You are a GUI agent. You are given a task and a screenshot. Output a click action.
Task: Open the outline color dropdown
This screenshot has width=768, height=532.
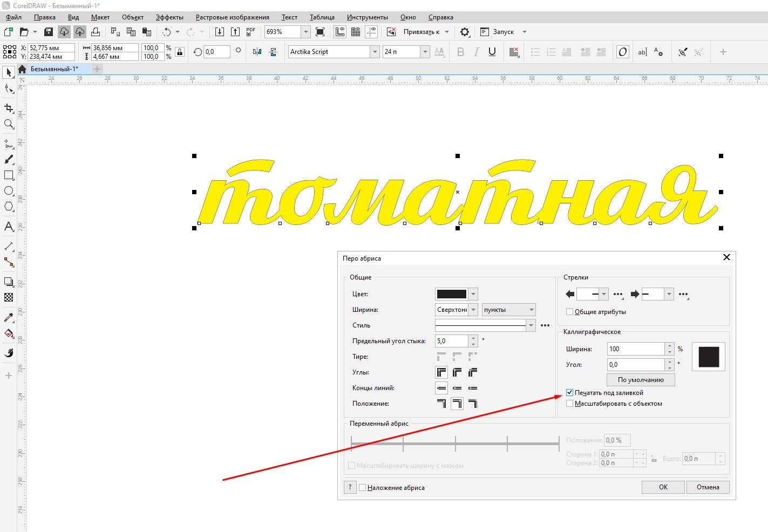(x=473, y=294)
